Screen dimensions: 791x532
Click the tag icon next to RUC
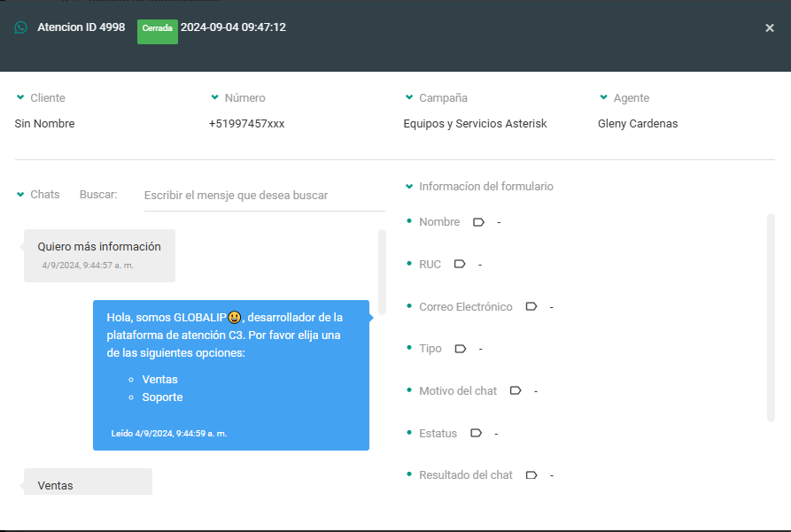[x=460, y=264]
